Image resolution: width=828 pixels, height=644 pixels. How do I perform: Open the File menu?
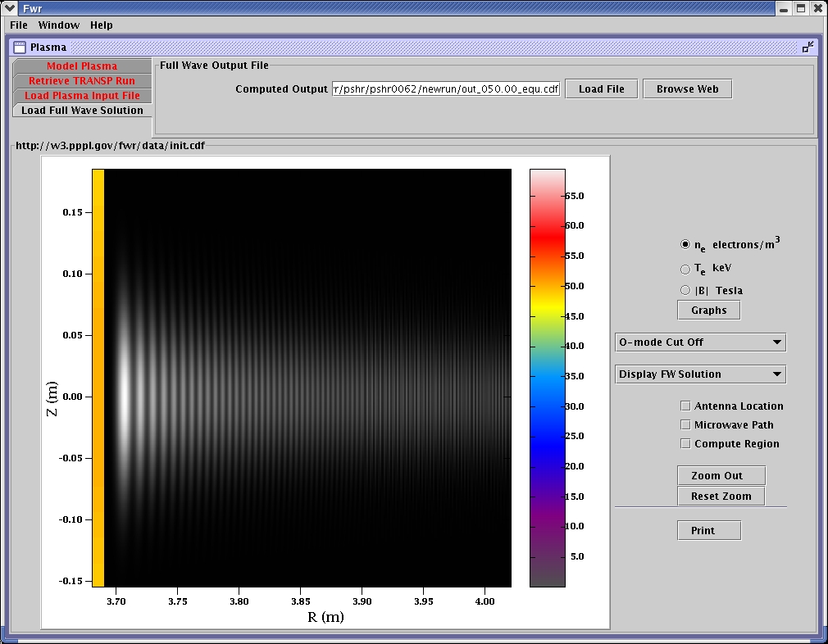(19, 25)
